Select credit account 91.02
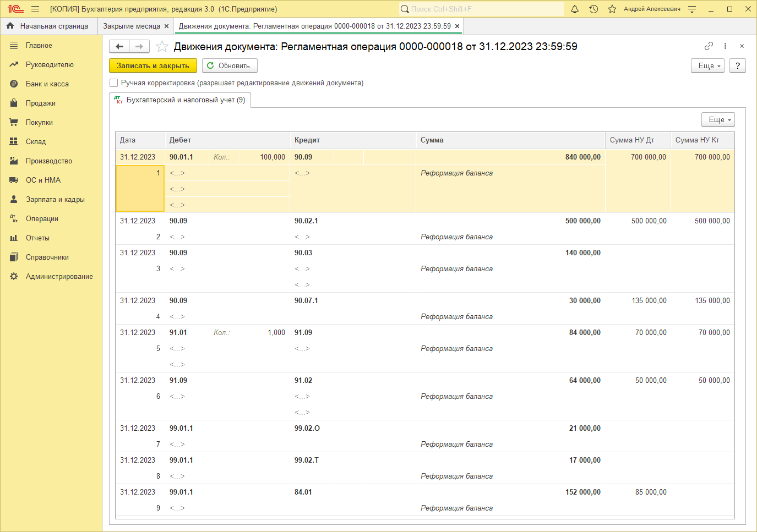 point(303,381)
